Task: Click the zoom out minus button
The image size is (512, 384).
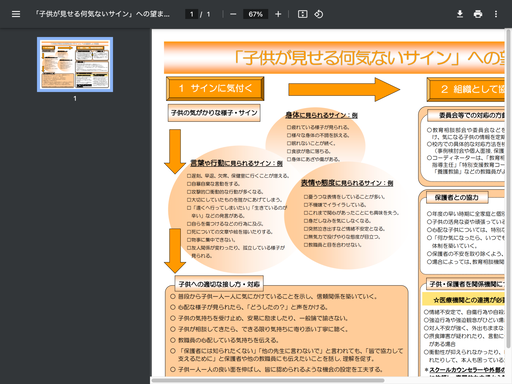Action: click(233, 14)
